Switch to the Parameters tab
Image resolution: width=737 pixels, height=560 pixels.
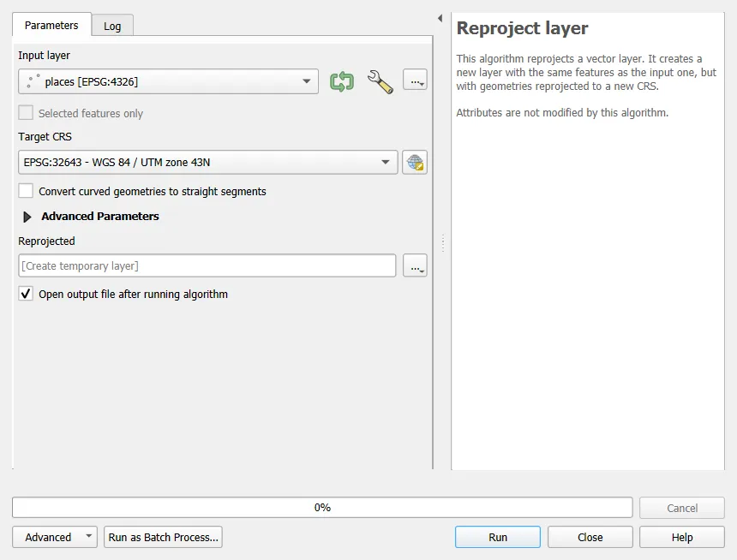[51, 26]
